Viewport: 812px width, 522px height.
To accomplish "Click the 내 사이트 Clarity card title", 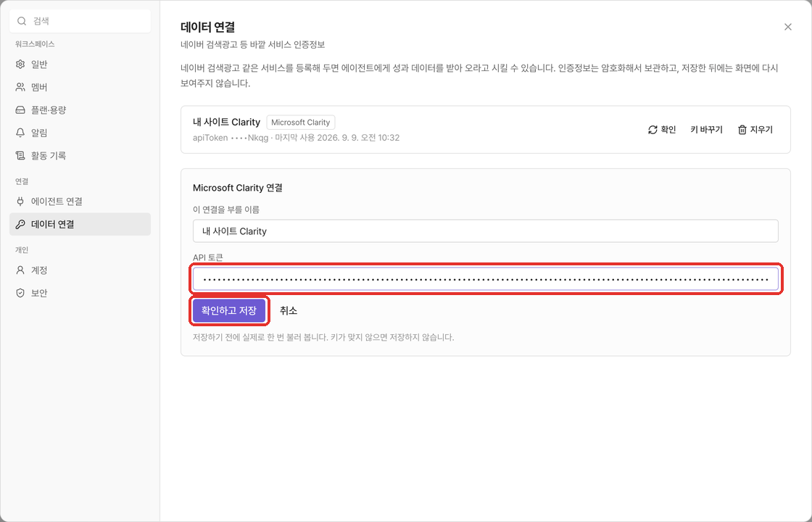I will 226,123.
